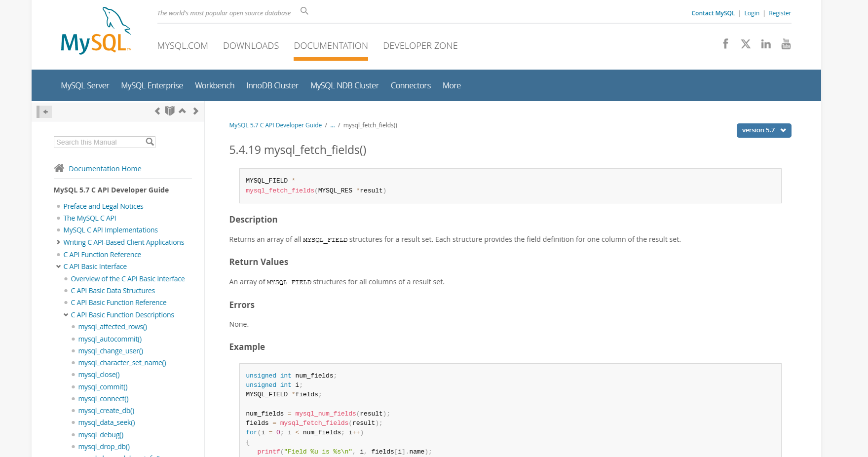Image resolution: width=868 pixels, height=457 pixels.
Task: Click MySQL 5.7 C API Developer Guide sidebar title
Action: pos(111,190)
